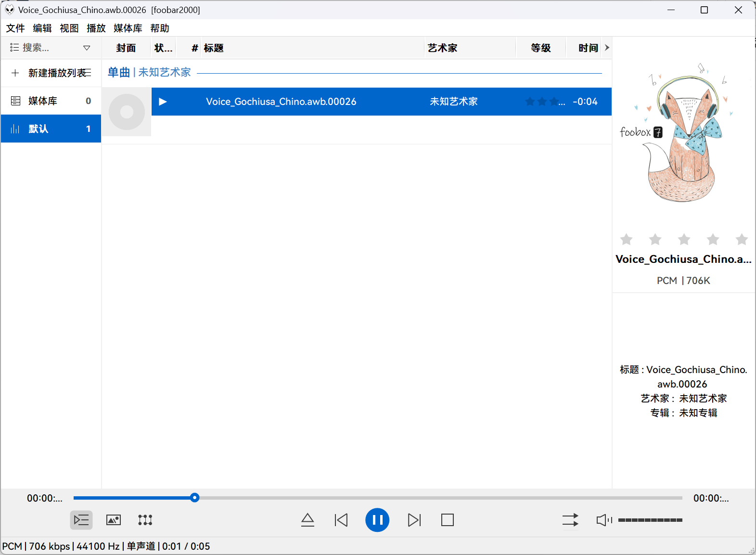Toggle the playback order shuffle icon
Screen dimensions: 756x555
pos(570,520)
